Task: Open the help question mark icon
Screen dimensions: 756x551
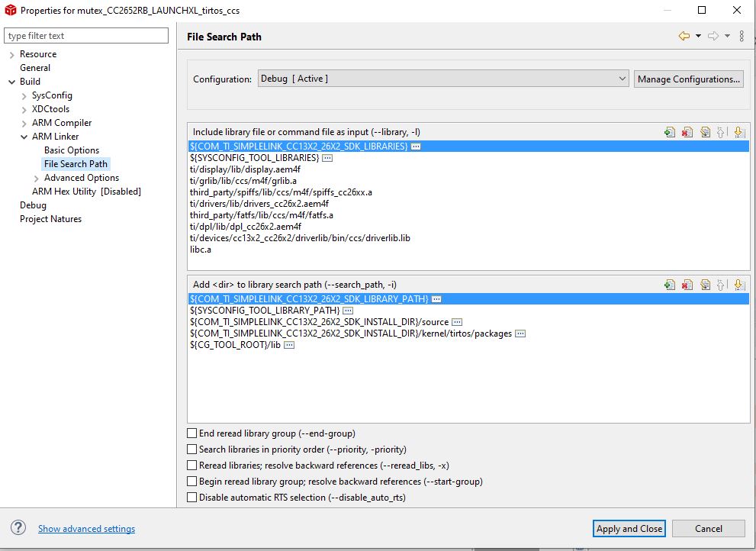Action: pos(18,528)
